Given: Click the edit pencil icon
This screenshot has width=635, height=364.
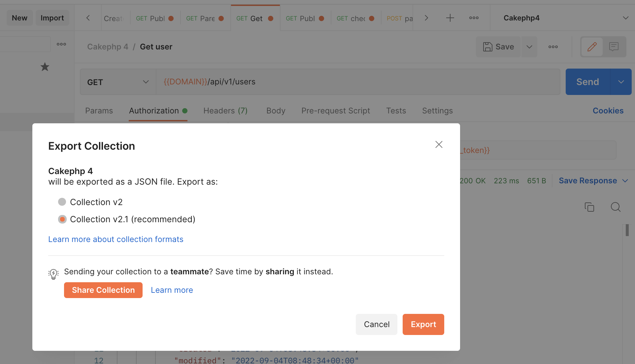Looking at the screenshot, I should pos(592,46).
